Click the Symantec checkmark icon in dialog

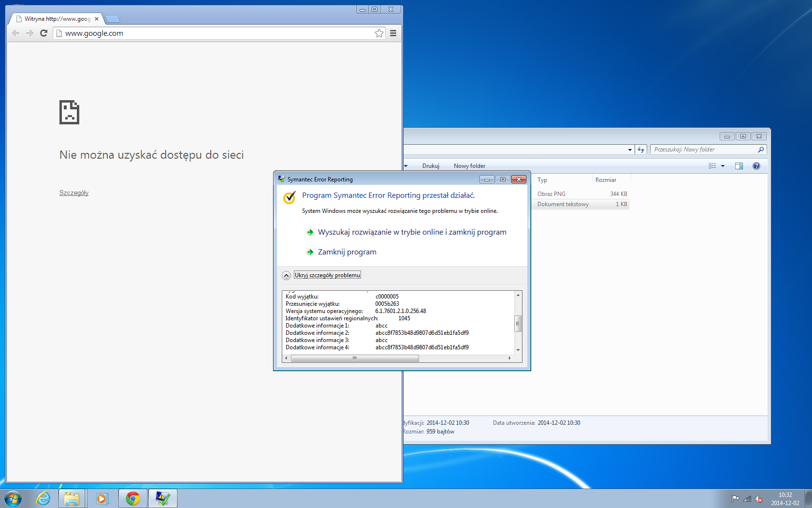pyautogui.click(x=289, y=197)
